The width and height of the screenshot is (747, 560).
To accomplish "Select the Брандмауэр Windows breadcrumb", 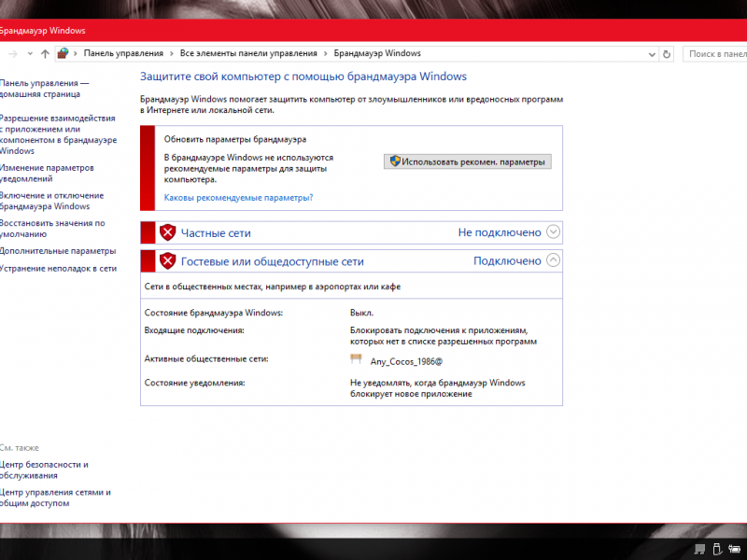I will (x=377, y=53).
